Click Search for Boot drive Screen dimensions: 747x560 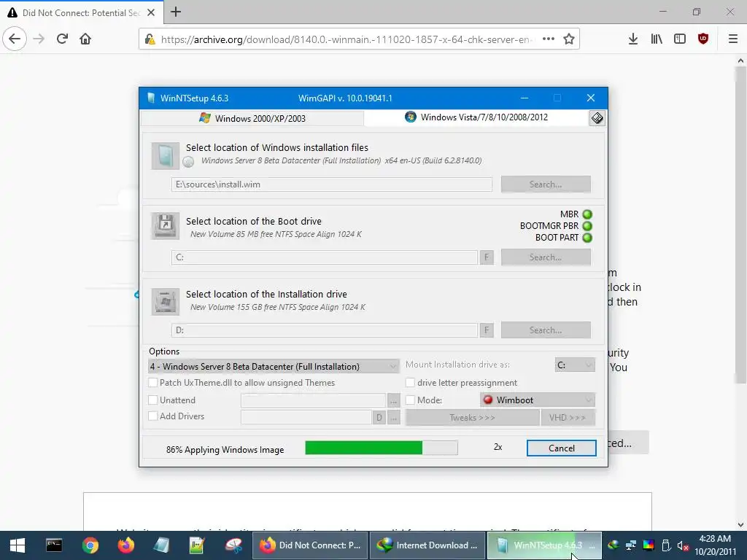[x=546, y=257]
